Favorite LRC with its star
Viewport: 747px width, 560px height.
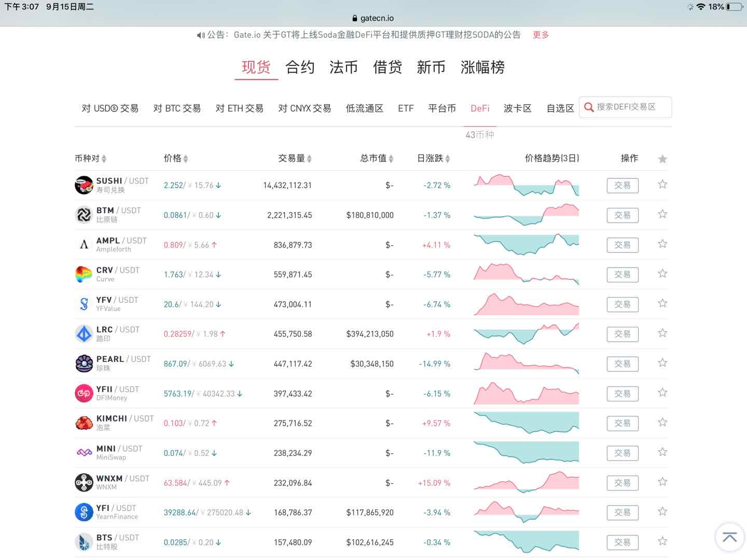pos(662,333)
